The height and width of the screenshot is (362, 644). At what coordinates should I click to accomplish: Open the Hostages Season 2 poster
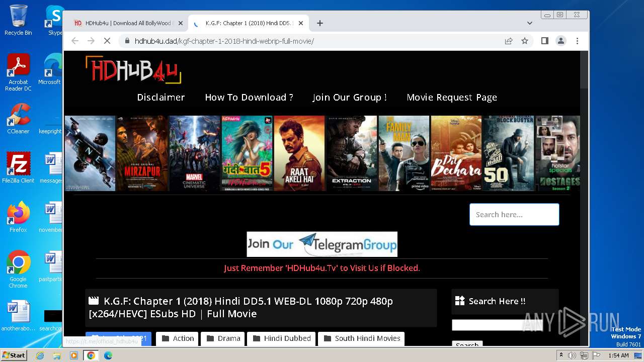(x=557, y=153)
